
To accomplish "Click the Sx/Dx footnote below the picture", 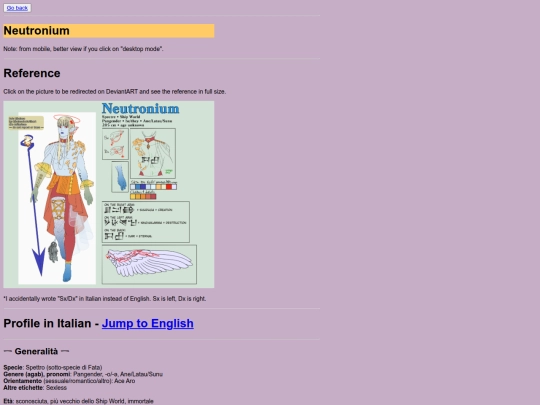I will (105, 299).
